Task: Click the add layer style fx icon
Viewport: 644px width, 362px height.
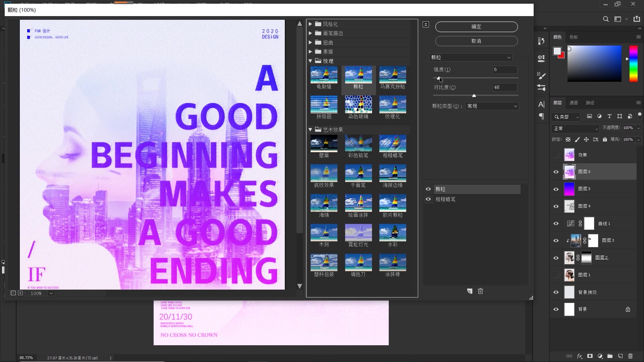Action: [579, 356]
